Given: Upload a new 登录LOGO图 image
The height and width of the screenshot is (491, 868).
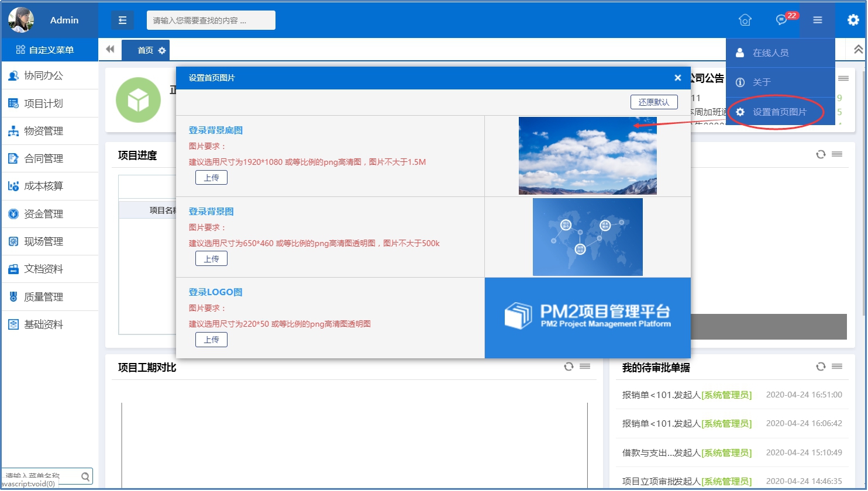Looking at the screenshot, I should pyautogui.click(x=211, y=340).
